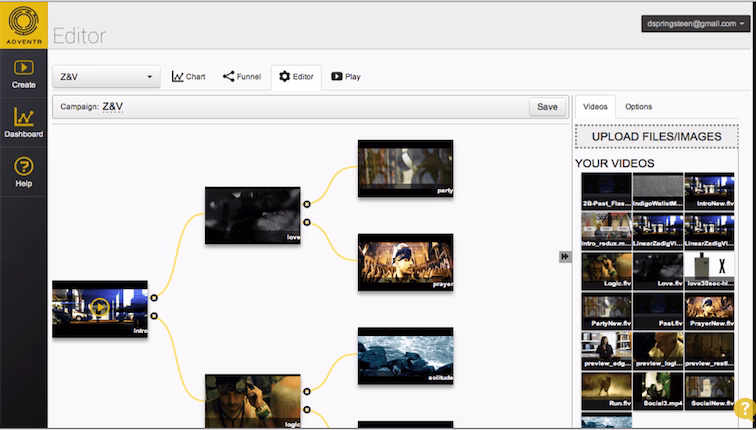Switch to the Funnel tab
The height and width of the screenshot is (430, 756).
point(242,77)
